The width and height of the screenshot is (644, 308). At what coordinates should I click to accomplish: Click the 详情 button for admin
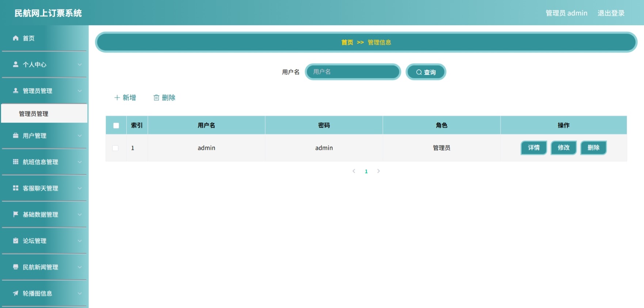[x=534, y=147]
